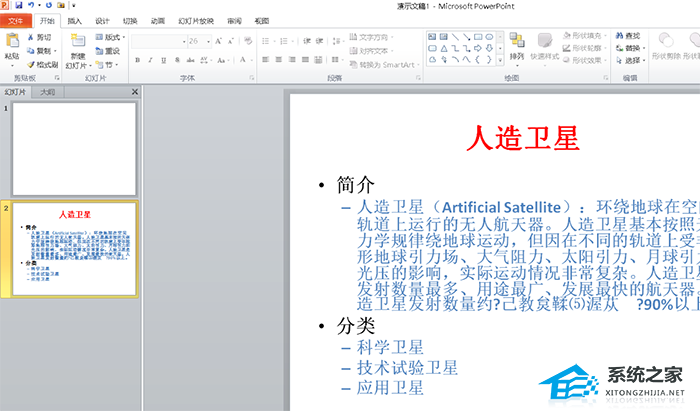Select the Rectangle shape in gallery
This screenshot has height=411, width=700.
[478, 37]
